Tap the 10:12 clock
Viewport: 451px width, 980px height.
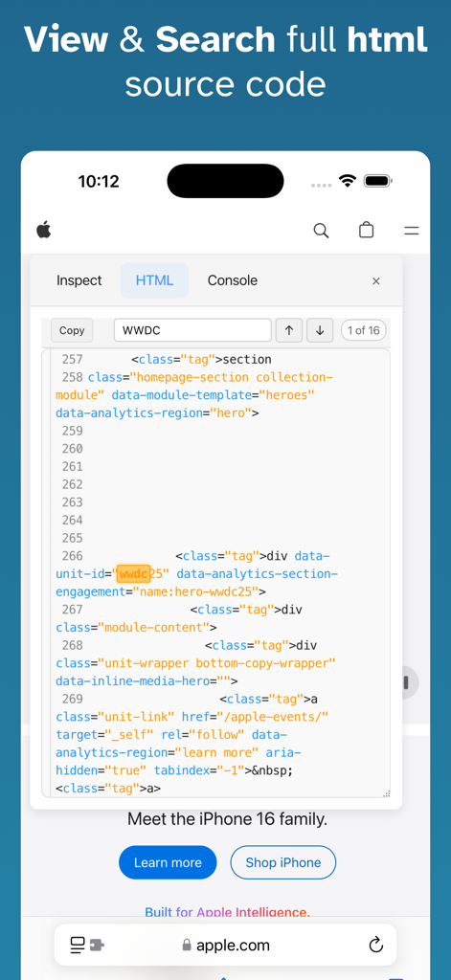[x=99, y=182]
